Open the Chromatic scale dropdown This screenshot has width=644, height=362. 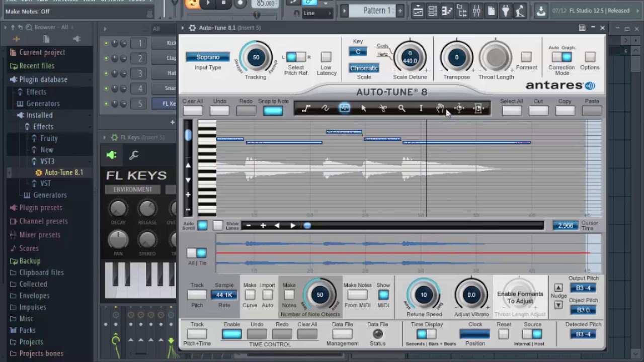click(364, 68)
